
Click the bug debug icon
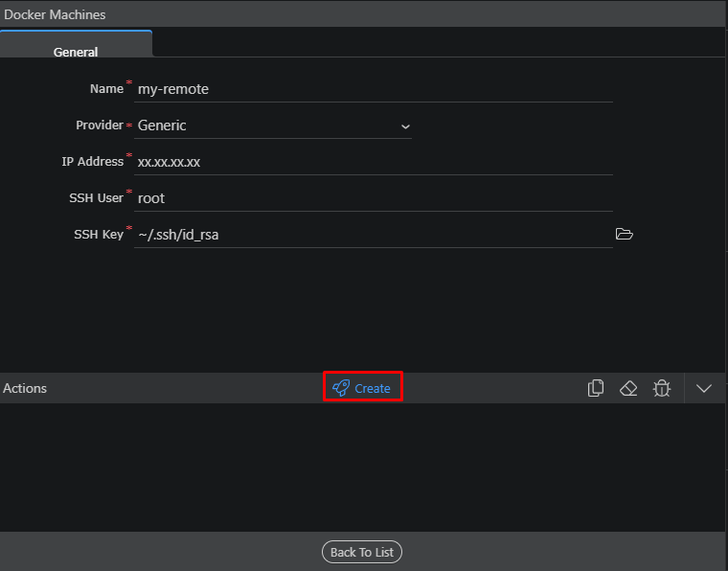click(662, 388)
